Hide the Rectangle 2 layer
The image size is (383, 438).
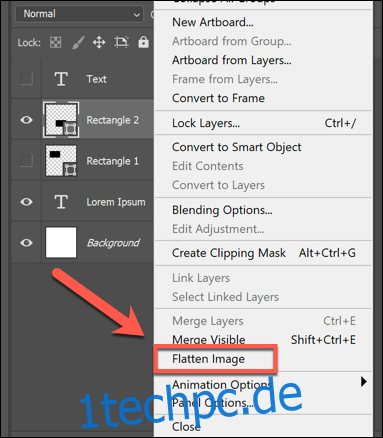coord(26,120)
